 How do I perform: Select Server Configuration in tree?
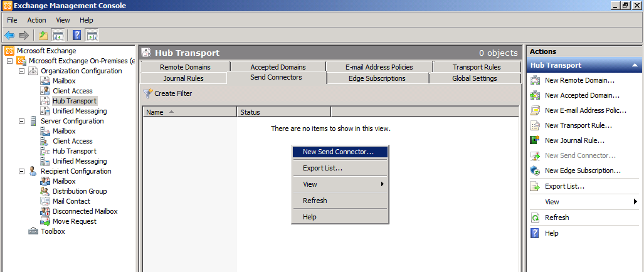tap(72, 121)
